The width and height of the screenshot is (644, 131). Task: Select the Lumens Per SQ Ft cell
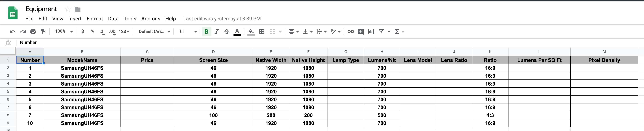pos(539,60)
